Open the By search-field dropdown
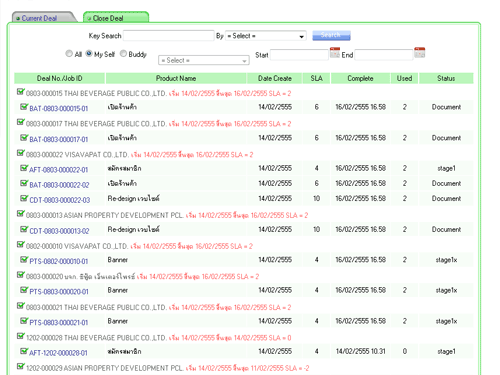The height and width of the screenshot is (375, 500). click(x=266, y=36)
